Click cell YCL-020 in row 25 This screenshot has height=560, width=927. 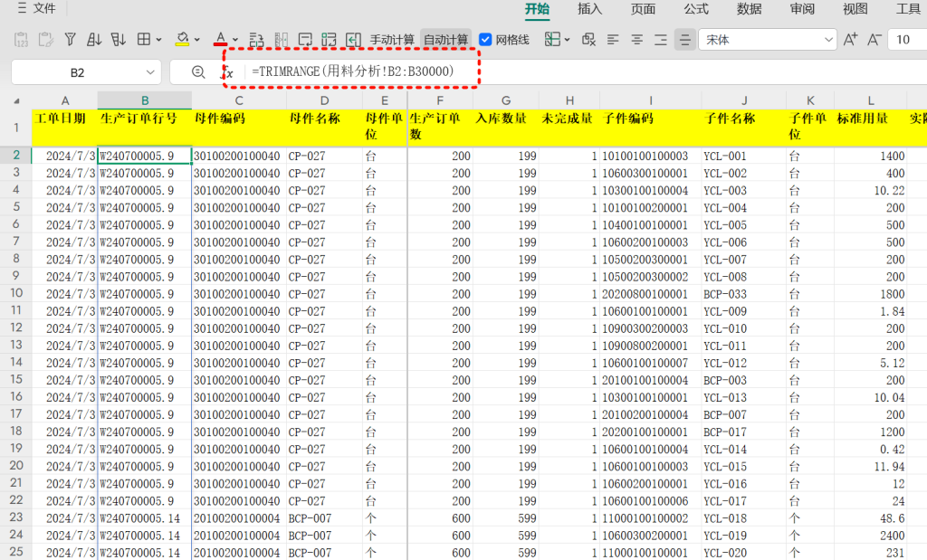pos(744,553)
